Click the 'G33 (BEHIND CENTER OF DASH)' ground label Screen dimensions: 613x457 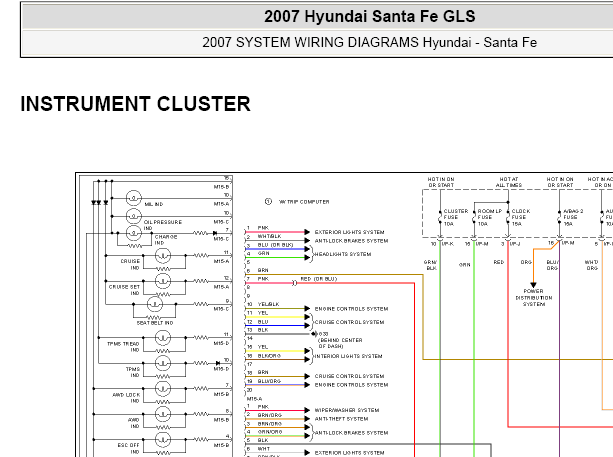(x=341, y=340)
